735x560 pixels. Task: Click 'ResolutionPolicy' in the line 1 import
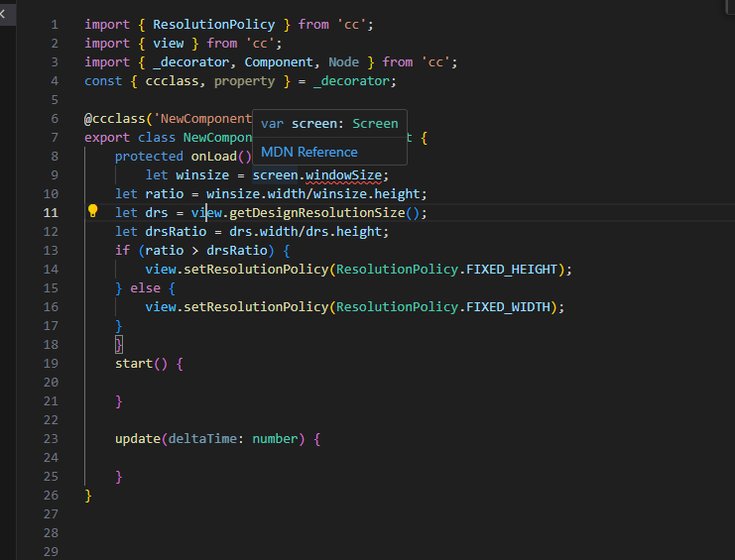click(213, 25)
